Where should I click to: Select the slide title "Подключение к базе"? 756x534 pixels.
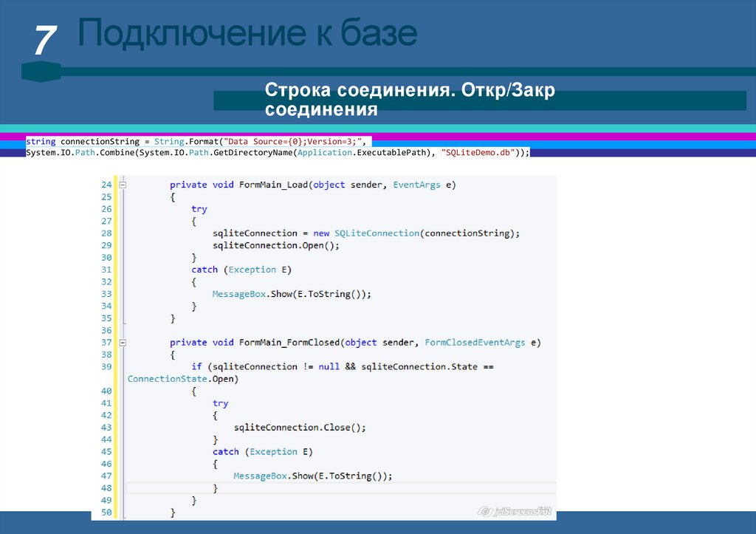point(248,34)
